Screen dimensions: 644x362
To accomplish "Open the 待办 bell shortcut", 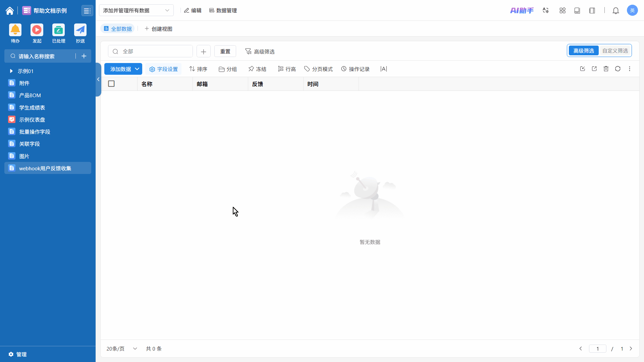I will pyautogui.click(x=15, y=30).
